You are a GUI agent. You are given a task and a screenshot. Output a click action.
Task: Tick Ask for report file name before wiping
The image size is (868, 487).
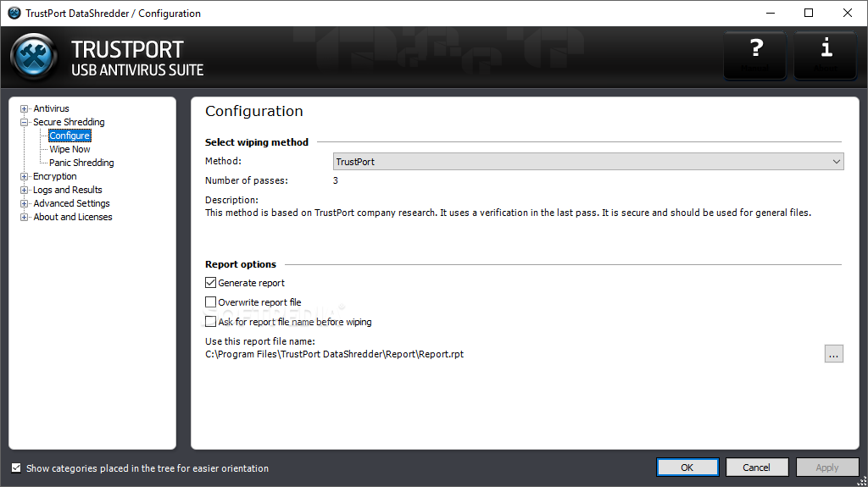tap(210, 322)
